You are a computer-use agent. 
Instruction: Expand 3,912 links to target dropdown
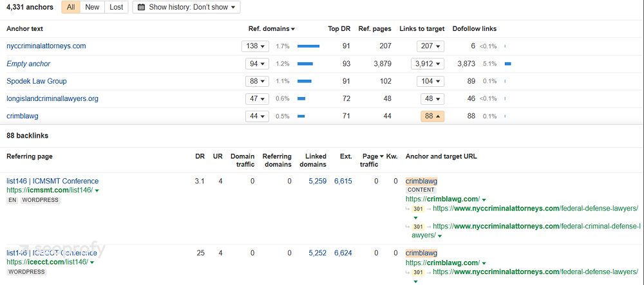[x=428, y=64]
